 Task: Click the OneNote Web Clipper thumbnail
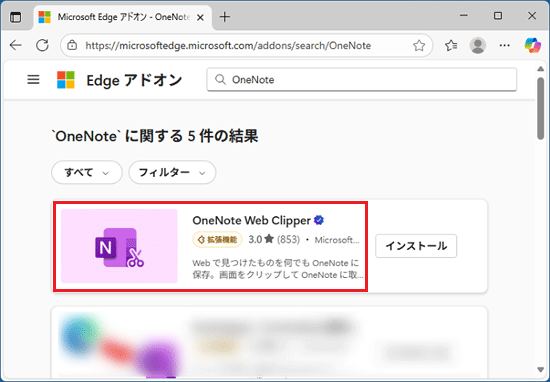click(119, 246)
